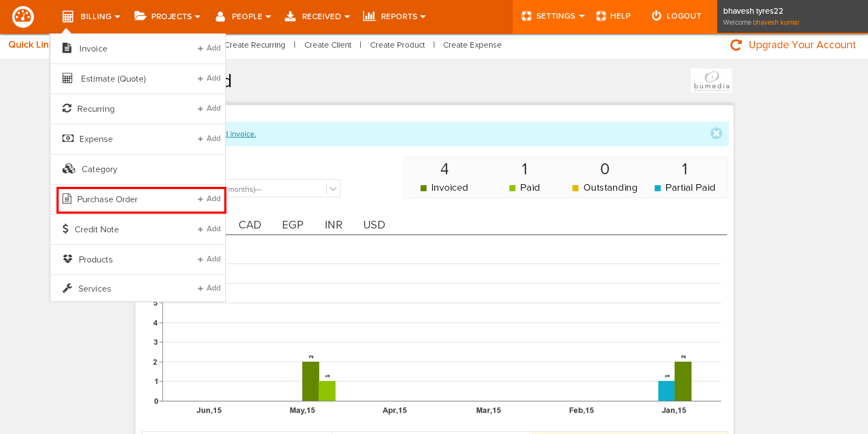Click the Billing grid icon
Screen dimensions: 868x434
pyautogui.click(x=68, y=16)
